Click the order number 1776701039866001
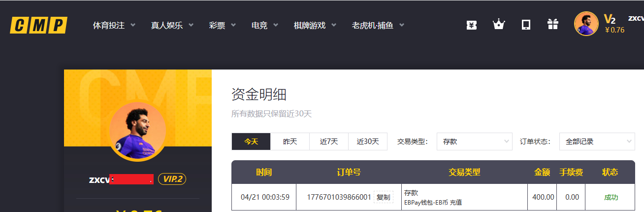644x212 pixels. click(x=339, y=197)
